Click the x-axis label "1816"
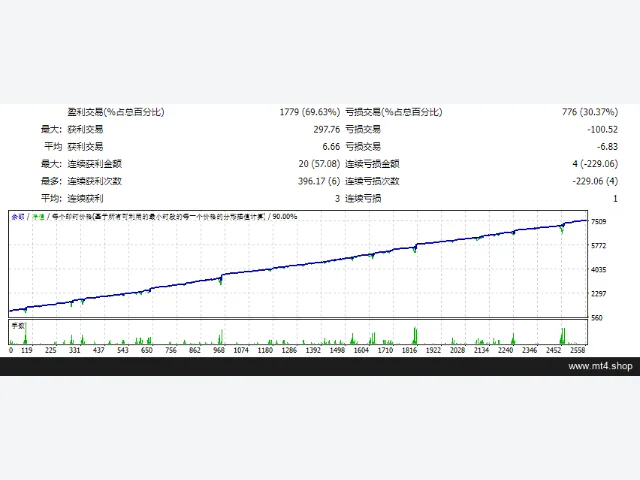Image resolution: width=640 pixels, height=480 pixels. (x=409, y=350)
